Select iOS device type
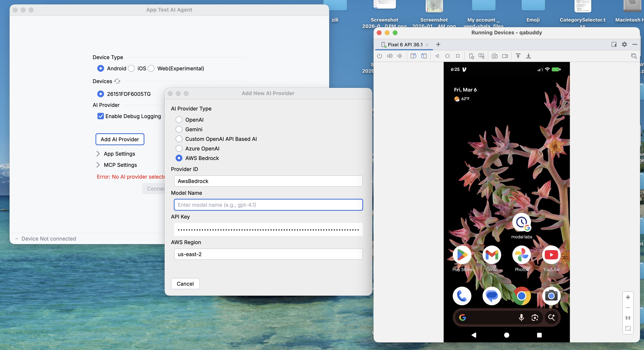The height and width of the screenshot is (350, 644). pos(131,69)
